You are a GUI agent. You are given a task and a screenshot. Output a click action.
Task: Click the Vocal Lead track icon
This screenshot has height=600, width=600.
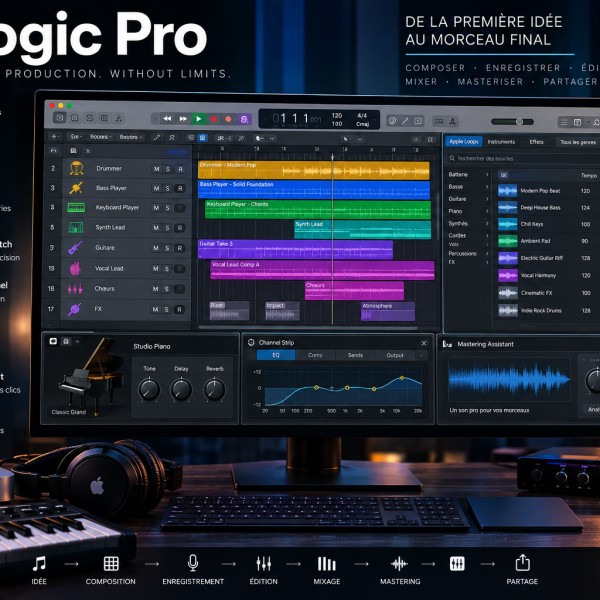pos(75,268)
